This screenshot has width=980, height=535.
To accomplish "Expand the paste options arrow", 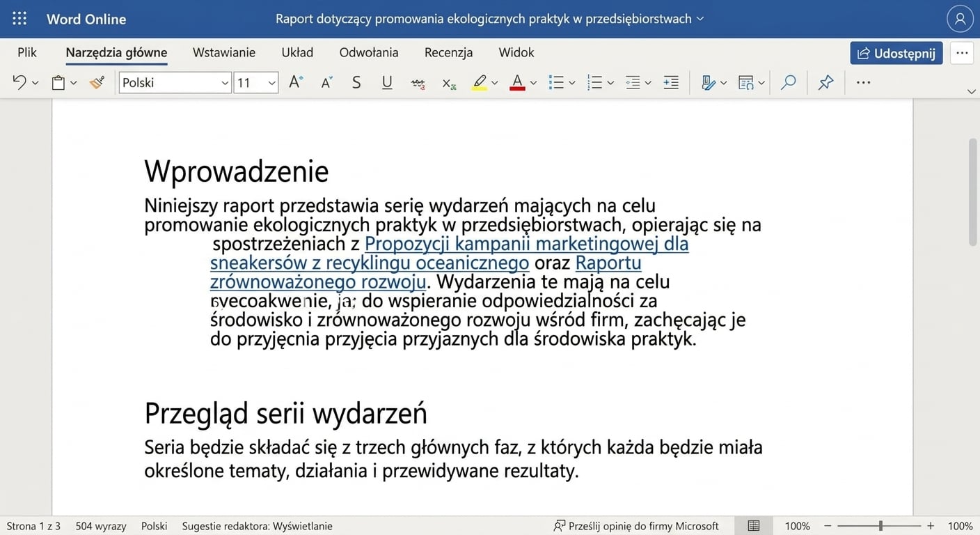I will pos(74,83).
